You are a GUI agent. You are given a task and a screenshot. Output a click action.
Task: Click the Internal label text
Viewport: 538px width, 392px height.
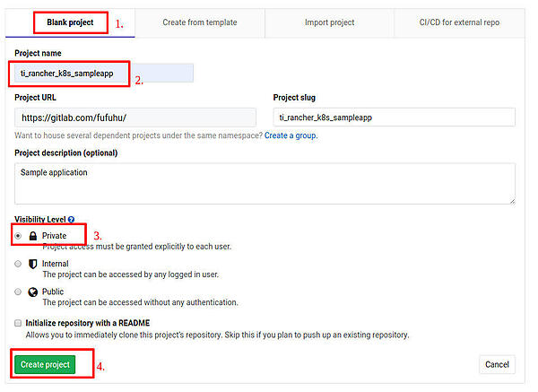coord(56,264)
